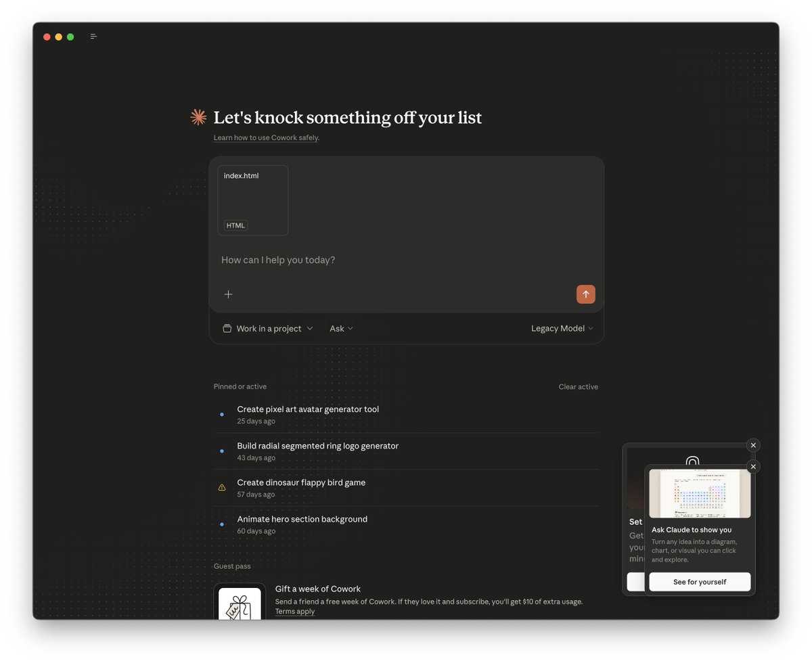The image size is (812, 663).
Task: Click the gift box image for Cowork guest pass
Action: pyautogui.click(x=240, y=603)
